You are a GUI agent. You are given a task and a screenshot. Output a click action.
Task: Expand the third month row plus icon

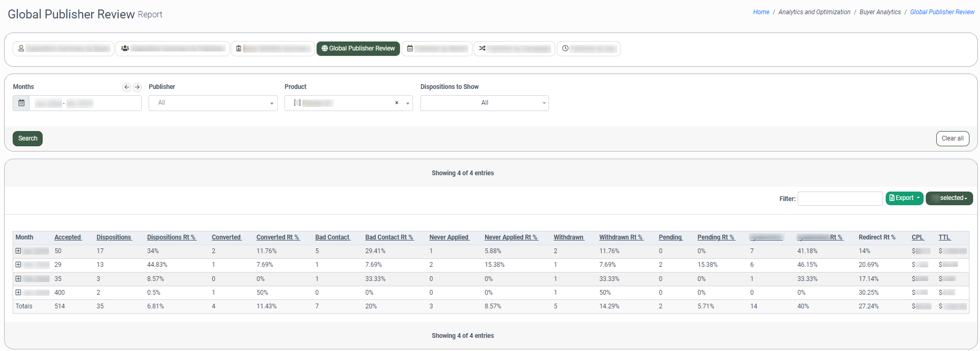coord(18,279)
